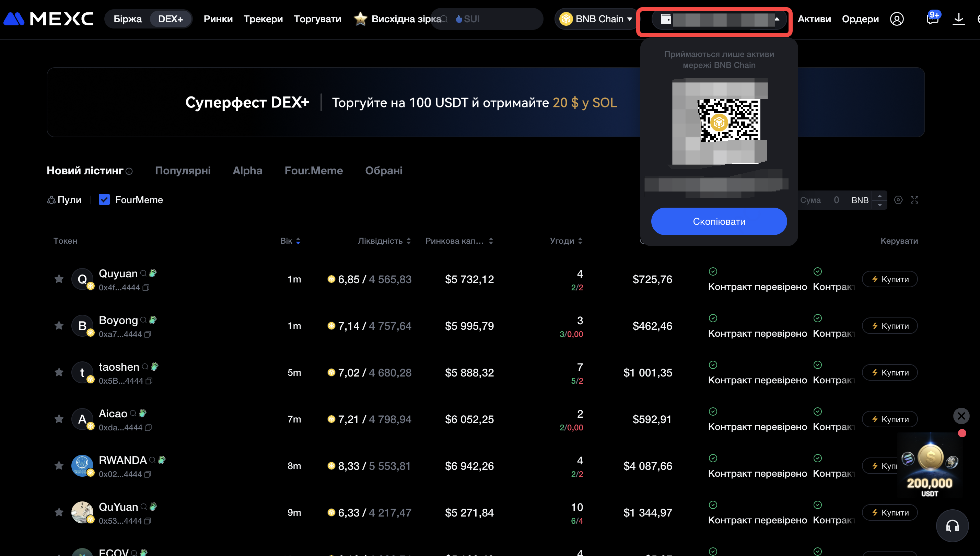Favorite the RWANDA token with star
The image size is (980, 556).
click(x=59, y=465)
